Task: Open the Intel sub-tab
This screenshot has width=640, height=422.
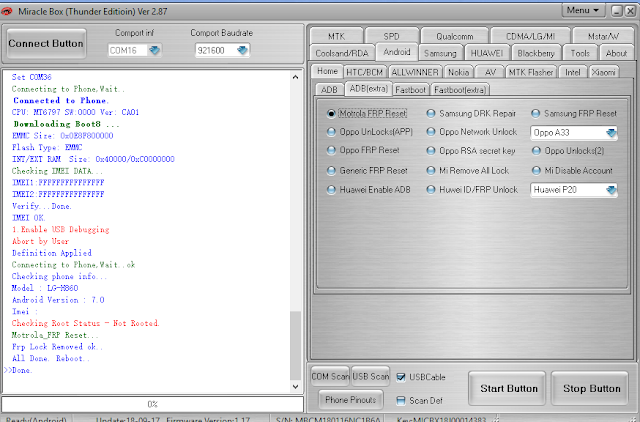Action: coord(572,72)
